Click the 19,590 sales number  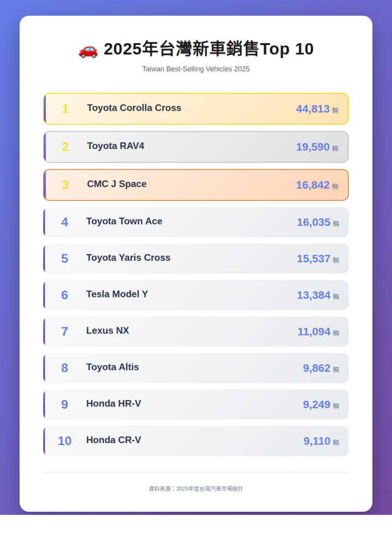coord(313,147)
